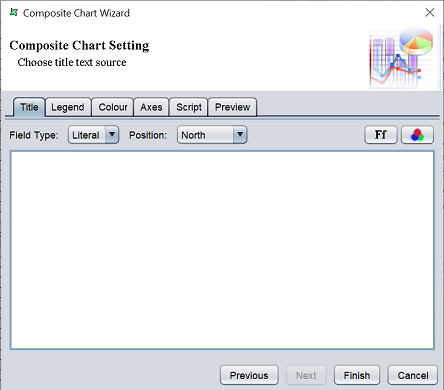Open the Literal field type combo box
This screenshot has height=390, width=444.
[93, 135]
